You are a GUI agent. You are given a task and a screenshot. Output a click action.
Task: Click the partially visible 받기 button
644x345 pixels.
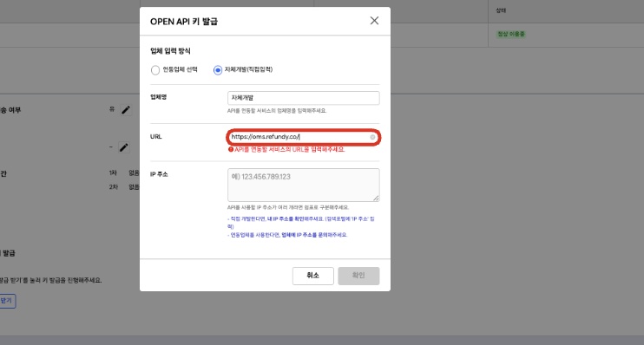(x=7, y=301)
